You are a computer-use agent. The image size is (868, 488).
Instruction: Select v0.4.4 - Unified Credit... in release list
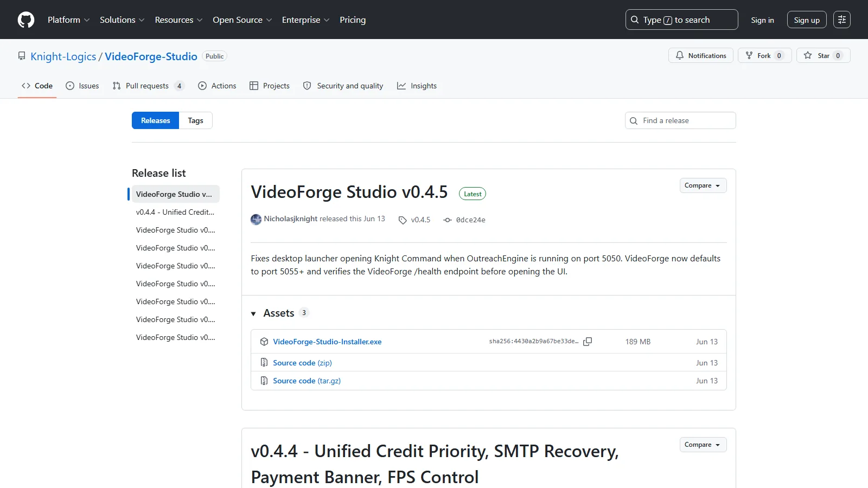pos(175,212)
